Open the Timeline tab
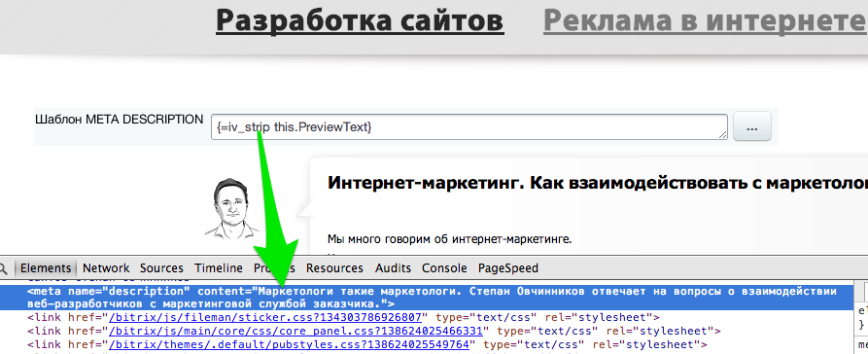This screenshot has height=354, width=868. (x=218, y=268)
